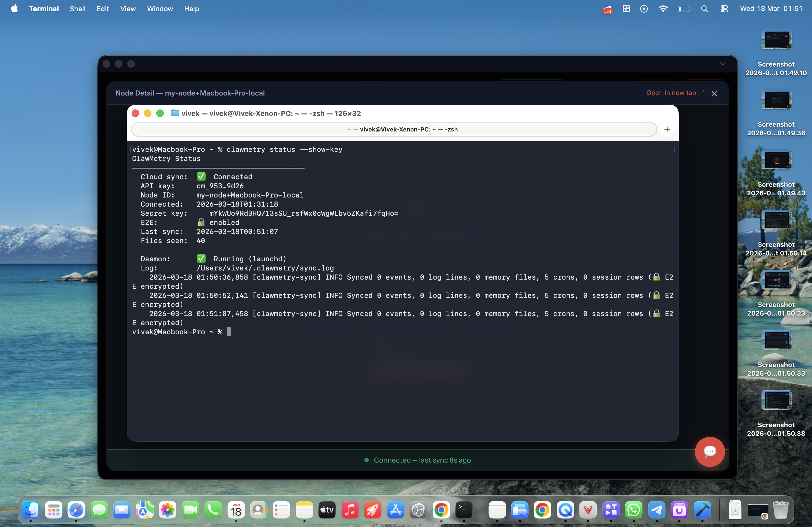This screenshot has width=812, height=527.
Task: Open Telegram from the Dock
Action: pyautogui.click(x=657, y=510)
